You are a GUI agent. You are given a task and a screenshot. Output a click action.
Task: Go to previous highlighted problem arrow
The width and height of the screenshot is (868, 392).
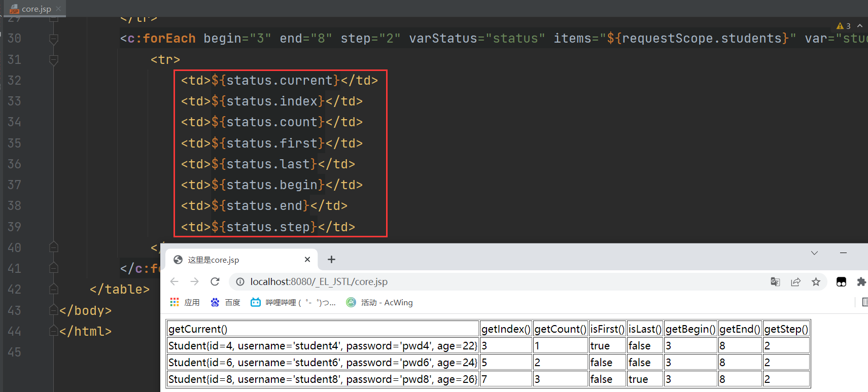click(x=860, y=26)
